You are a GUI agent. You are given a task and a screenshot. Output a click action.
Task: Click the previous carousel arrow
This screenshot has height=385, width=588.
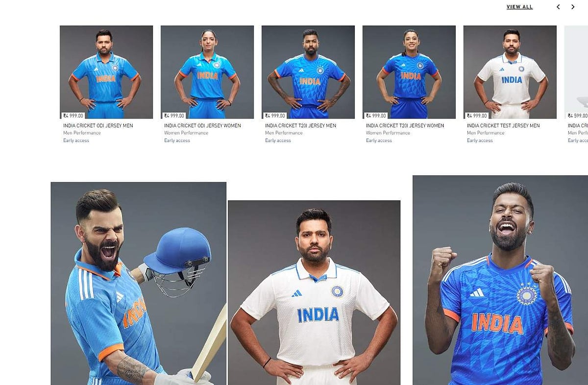tap(558, 7)
